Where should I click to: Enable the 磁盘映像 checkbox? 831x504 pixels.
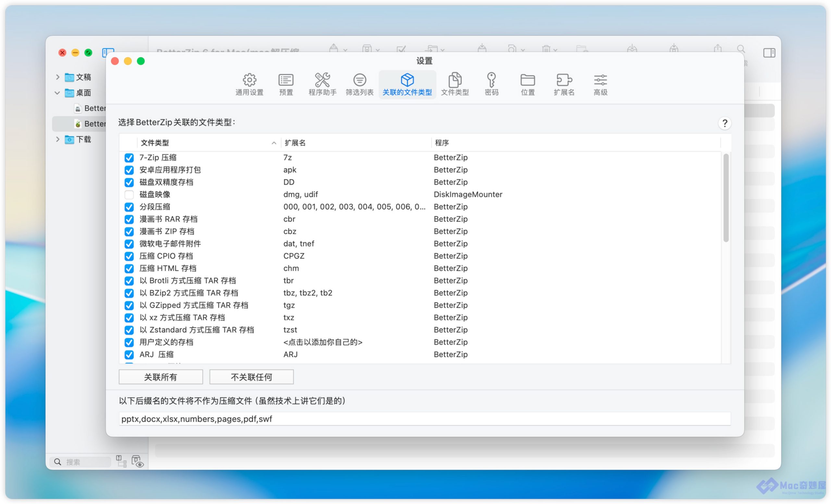129,194
